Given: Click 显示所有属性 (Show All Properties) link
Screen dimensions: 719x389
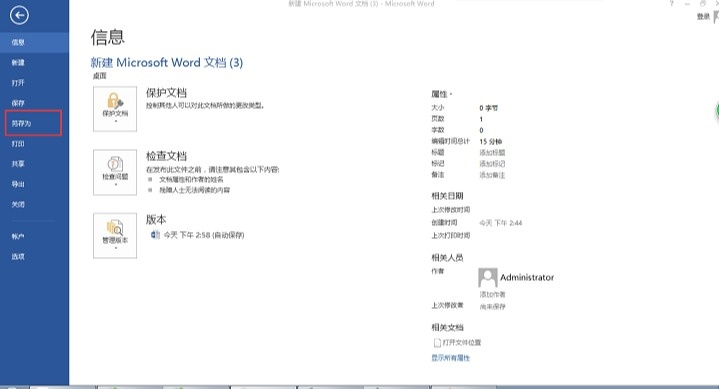Looking at the screenshot, I should pyautogui.click(x=450, y=358).
